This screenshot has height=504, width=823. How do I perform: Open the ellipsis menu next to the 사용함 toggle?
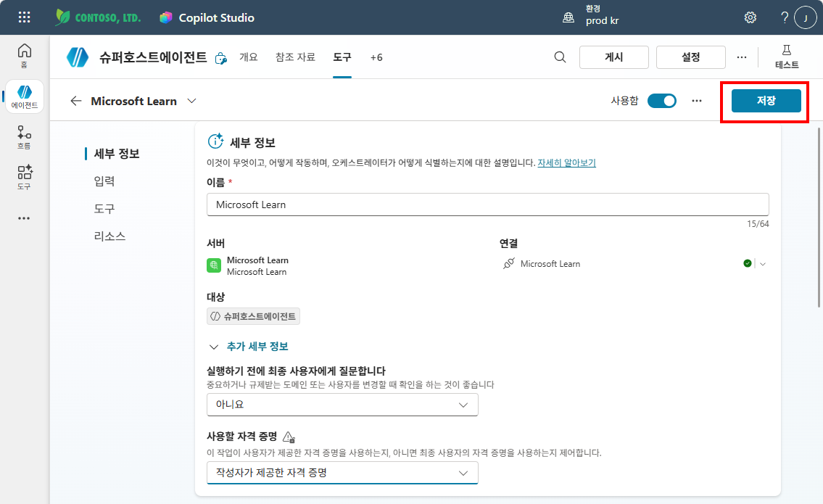click(697, 101)
